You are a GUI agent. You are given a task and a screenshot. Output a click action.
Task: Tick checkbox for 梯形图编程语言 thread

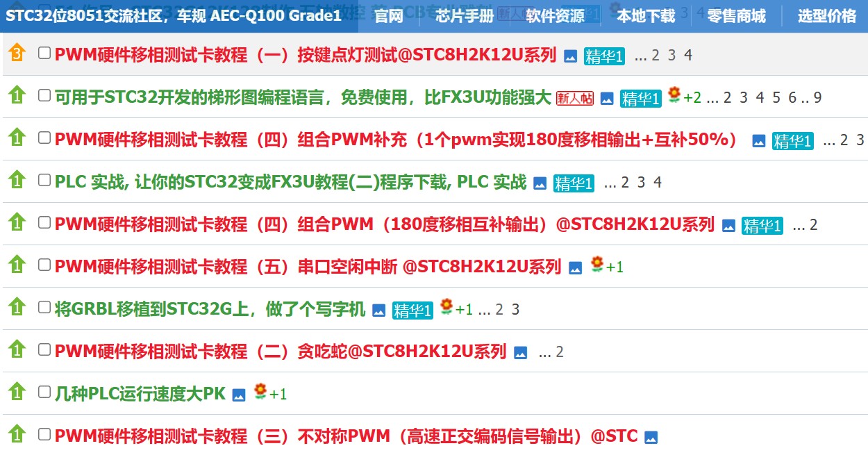pos(44,95)
